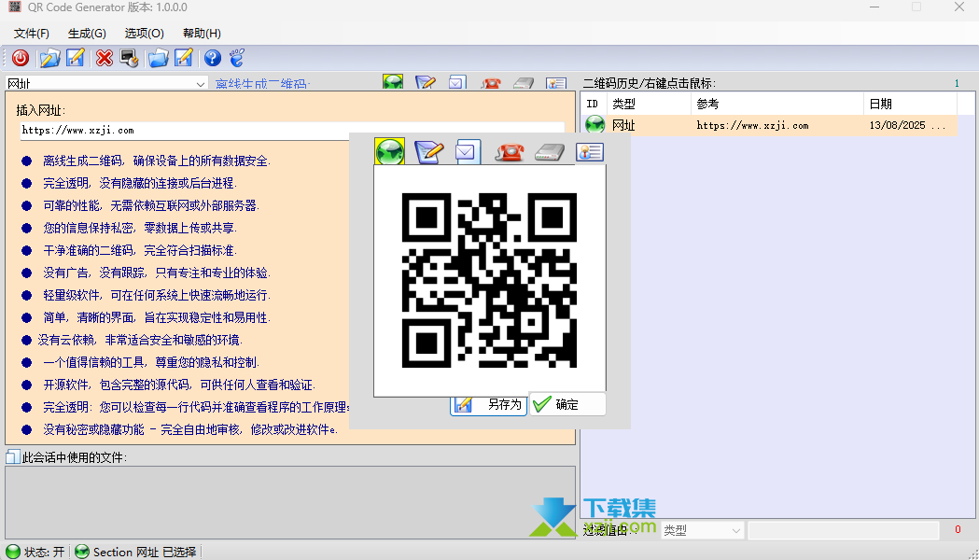The height and width of the screenshot is (560, 979).
Task: Click the red power exit icon
Action: click(21, 58)
